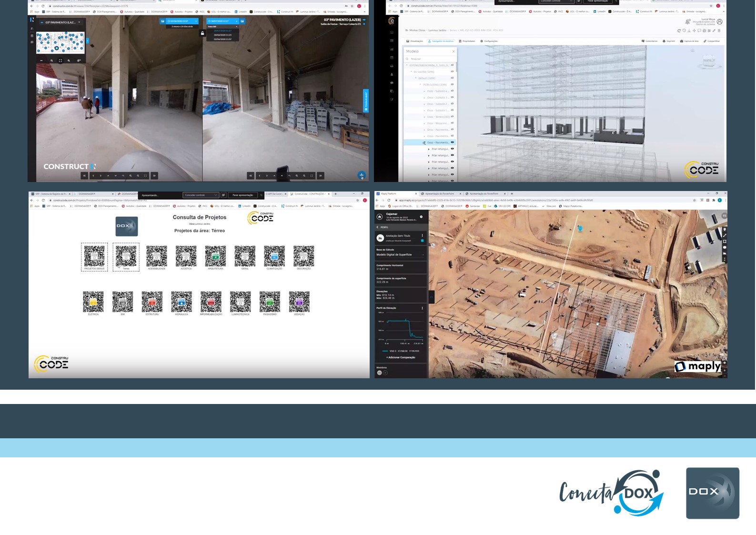Click fullscreen icon under Construct IN minimap

tap(60, 61)
